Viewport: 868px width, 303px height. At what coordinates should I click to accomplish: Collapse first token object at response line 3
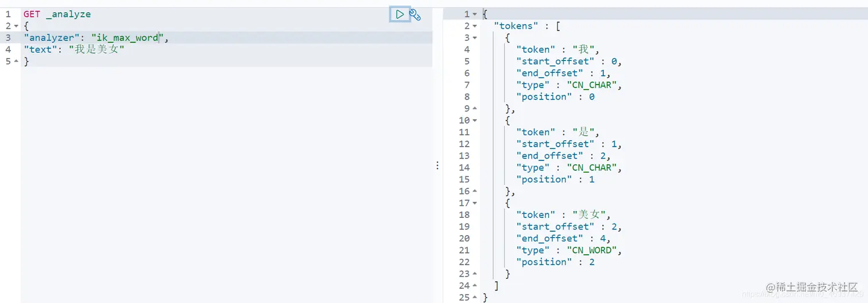click(x=475, y=38)
